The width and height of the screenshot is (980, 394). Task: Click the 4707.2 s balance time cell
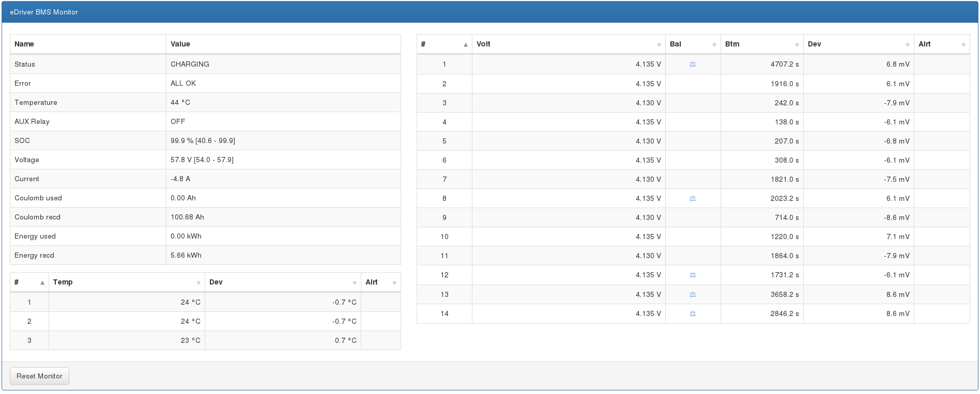[x=761, y=65]
